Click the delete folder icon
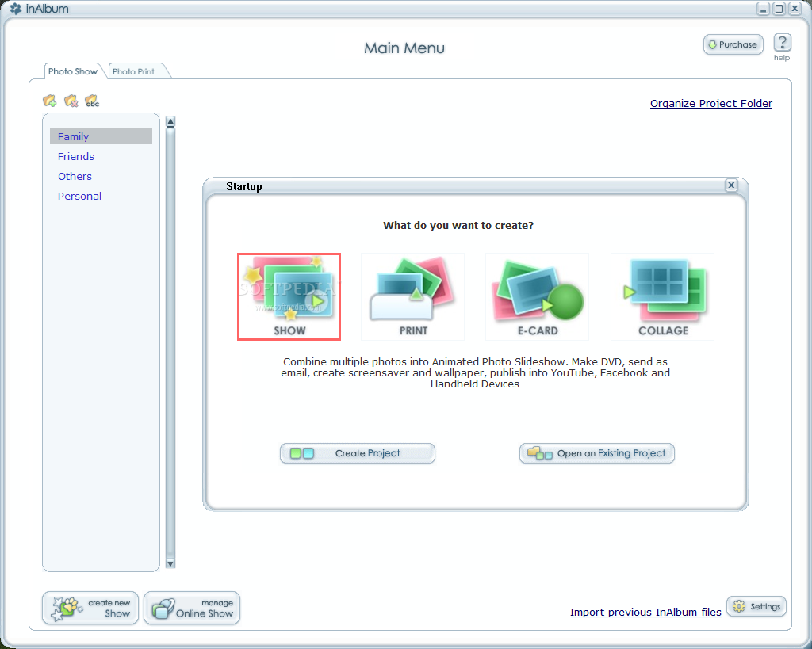Screen dimensions: 812x649 click(x=71, y=101)
